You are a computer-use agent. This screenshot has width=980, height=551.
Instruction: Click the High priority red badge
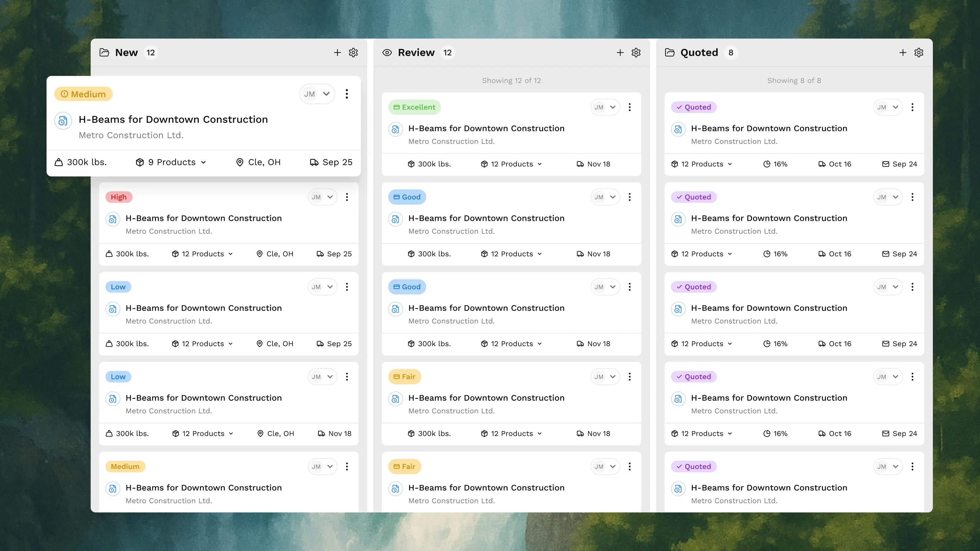tap(119, 197)
